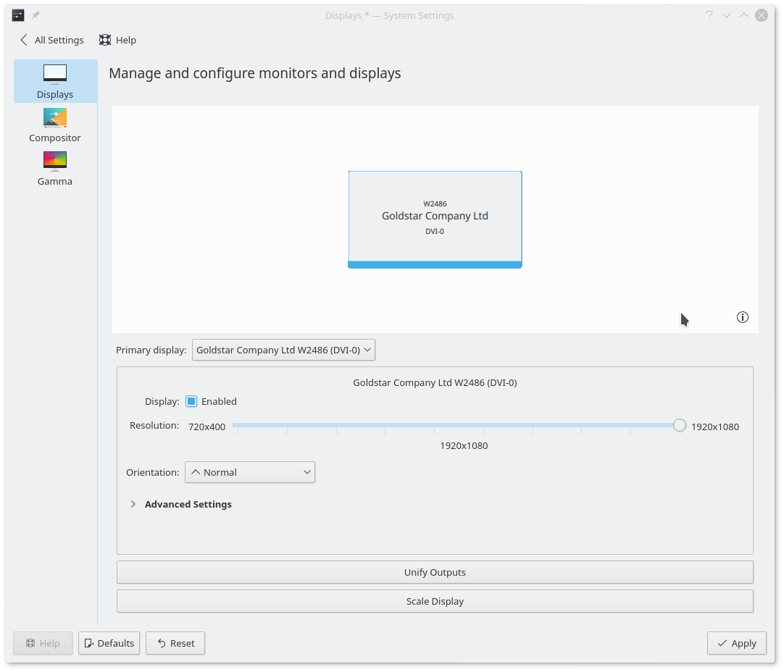Open Help from the top toolbar

[x=117, y=40]
